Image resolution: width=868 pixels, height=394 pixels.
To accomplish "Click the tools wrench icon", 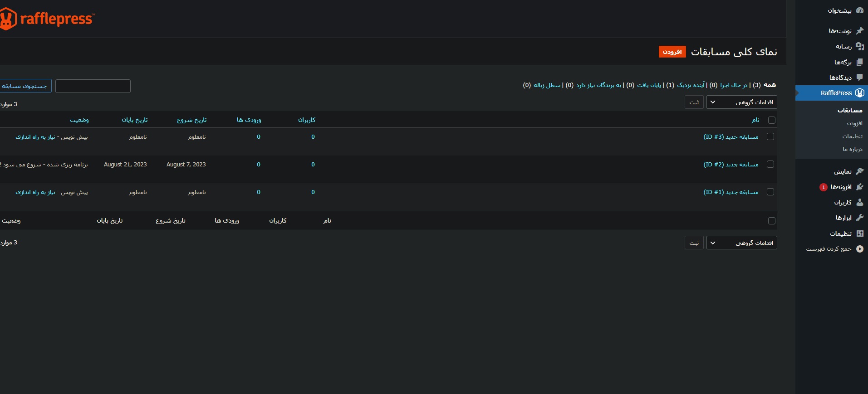I will pos(859,218).
